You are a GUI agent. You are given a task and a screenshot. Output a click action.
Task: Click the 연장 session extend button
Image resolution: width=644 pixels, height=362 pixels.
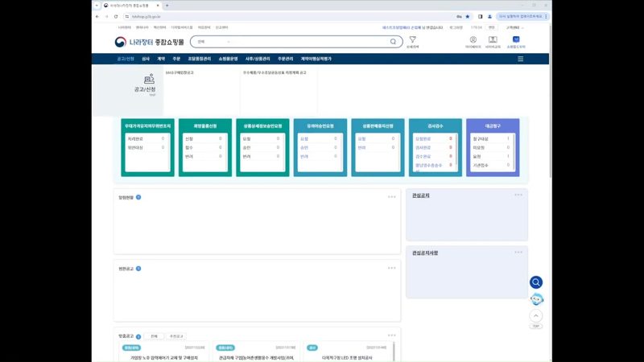pos(492,27)
